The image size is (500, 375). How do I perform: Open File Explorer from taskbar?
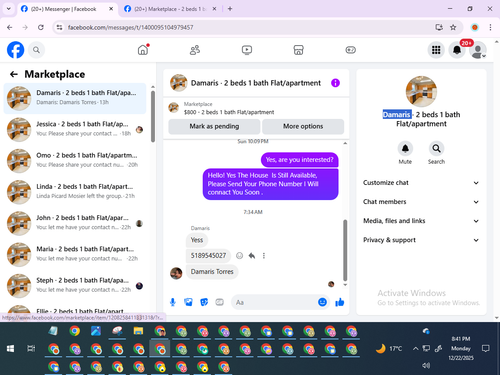pyautogui.click(x=138, y=331)
